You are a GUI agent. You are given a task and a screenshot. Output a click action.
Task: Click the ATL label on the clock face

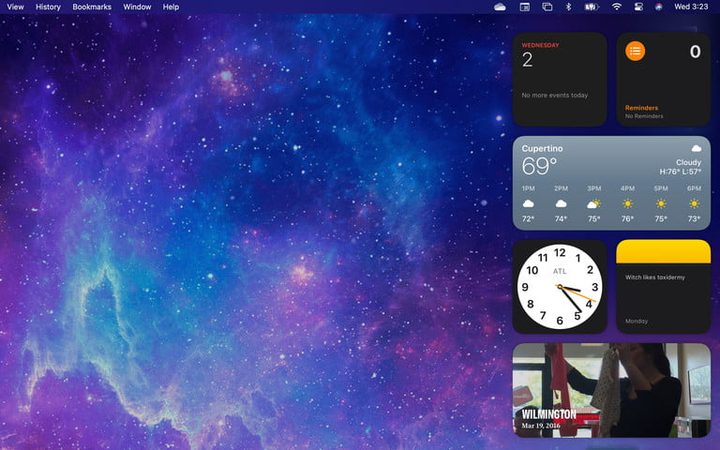(560, 271)
